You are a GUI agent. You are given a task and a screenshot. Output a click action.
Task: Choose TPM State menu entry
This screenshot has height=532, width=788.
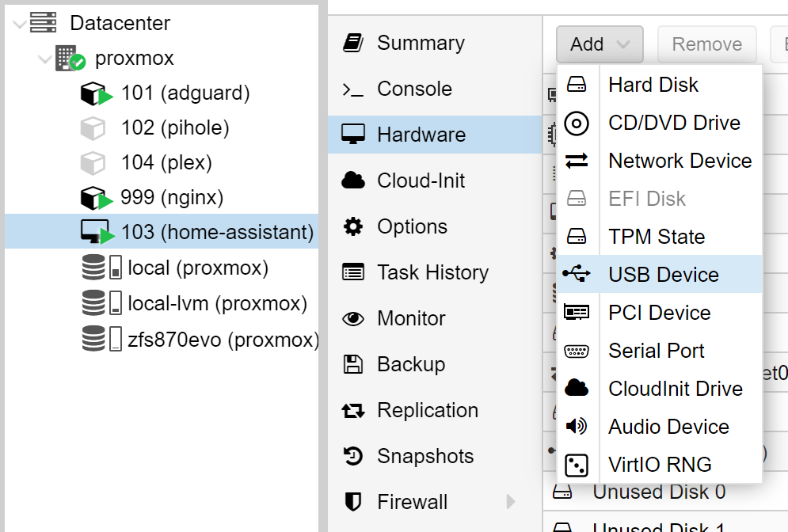[657, 237]
